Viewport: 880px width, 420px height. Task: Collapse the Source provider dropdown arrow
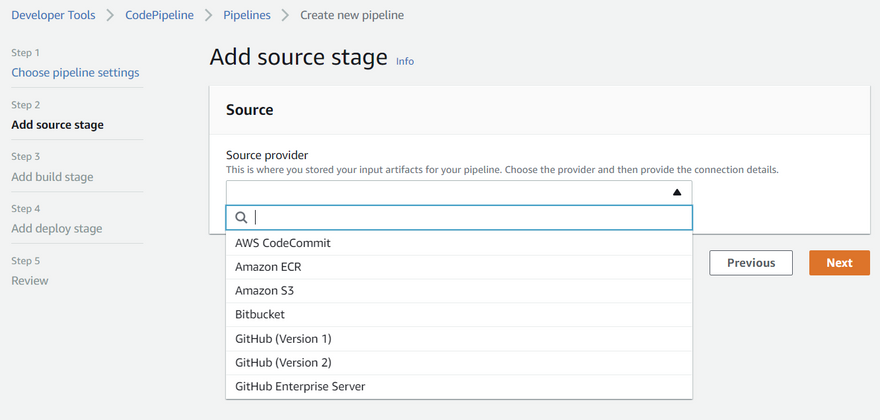tap(676, 192)
